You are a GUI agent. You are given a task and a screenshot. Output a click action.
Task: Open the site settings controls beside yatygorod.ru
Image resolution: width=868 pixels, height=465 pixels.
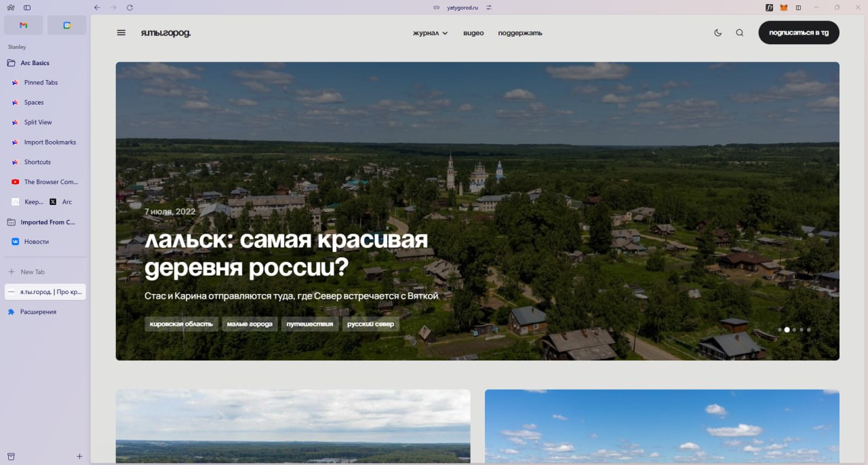click(490, 8)
